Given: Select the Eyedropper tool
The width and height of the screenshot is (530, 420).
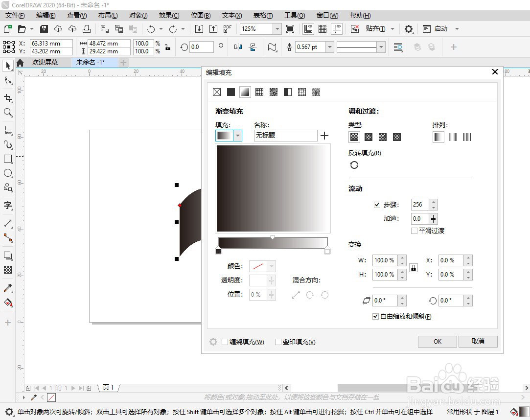Looking at the screenshot, I should tap(8, 287).
